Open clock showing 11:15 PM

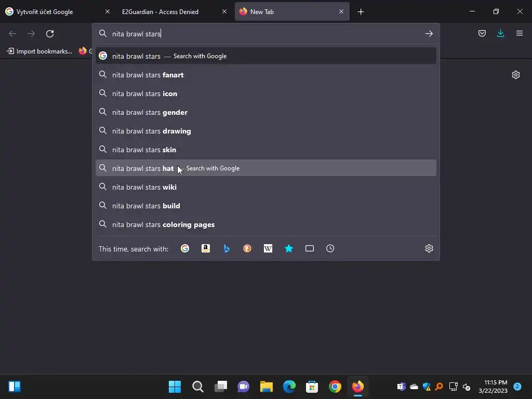[493, 387]
